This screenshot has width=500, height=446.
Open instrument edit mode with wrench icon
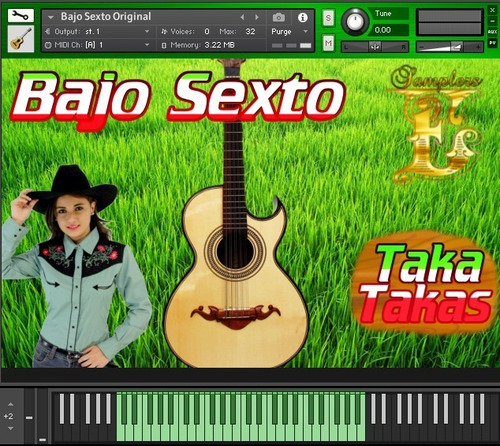click(x=21, y=16)
